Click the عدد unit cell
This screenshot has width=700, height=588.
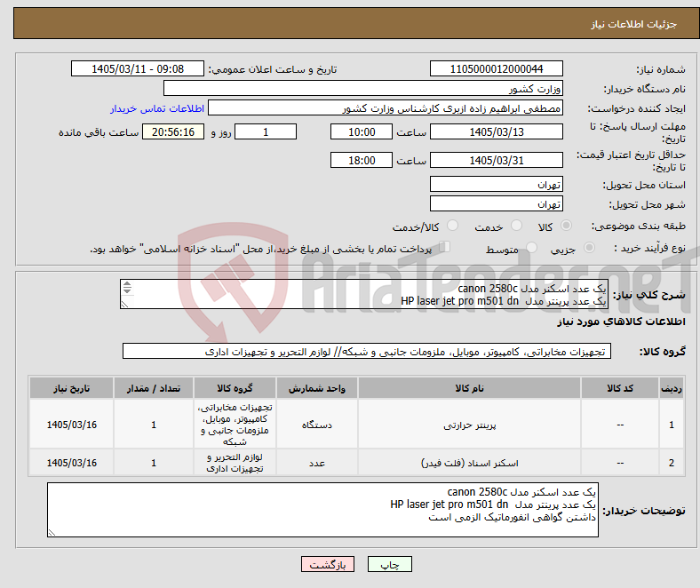coord(317,463)
